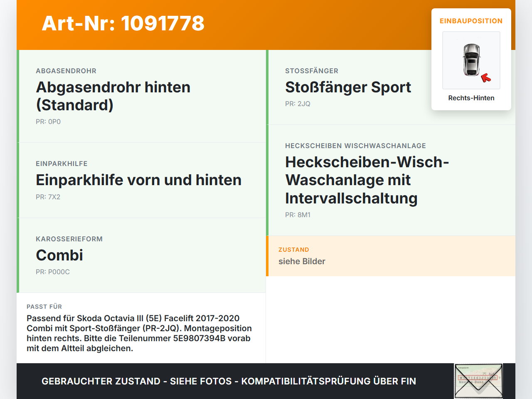Click the EINPARKHILFE category label
Viewport: 532px width, 399px height.
[x=62, y=164]
